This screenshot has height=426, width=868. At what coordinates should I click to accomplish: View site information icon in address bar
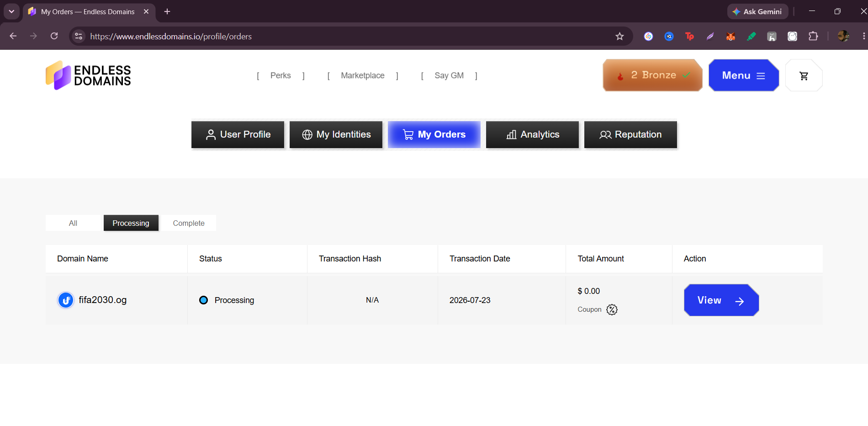79,36
